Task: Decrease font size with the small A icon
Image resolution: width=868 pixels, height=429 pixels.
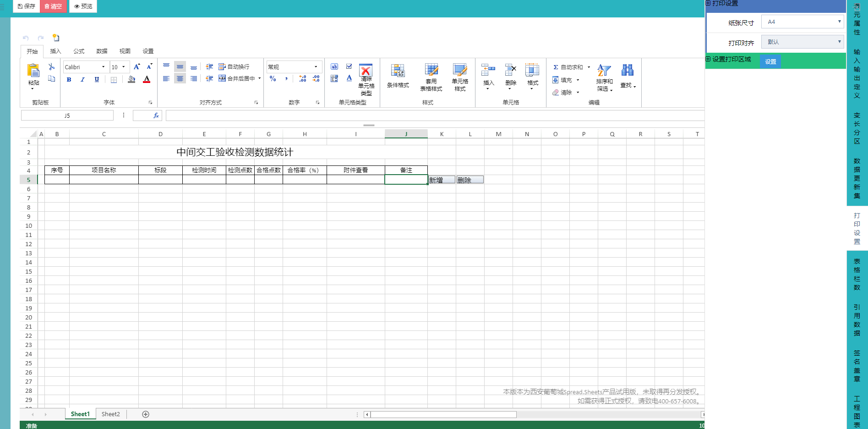Action: 149,67
